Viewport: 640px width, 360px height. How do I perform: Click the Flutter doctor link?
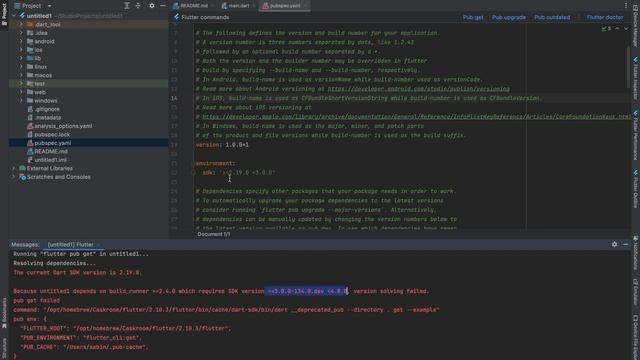(x=604, y=17)
